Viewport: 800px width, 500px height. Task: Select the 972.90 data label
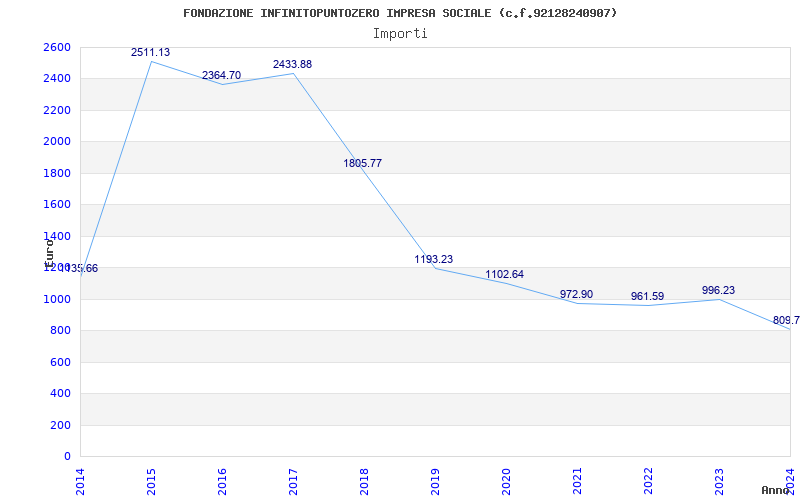click(577, 294)
